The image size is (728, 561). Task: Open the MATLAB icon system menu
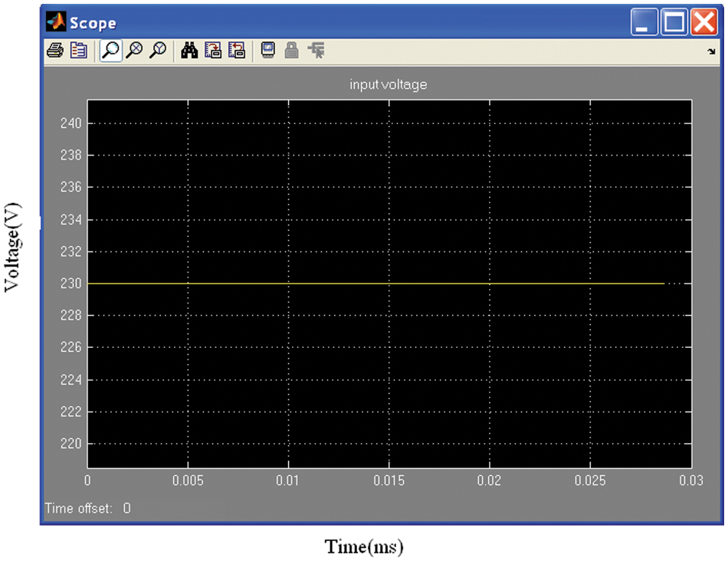click(56, 22)
